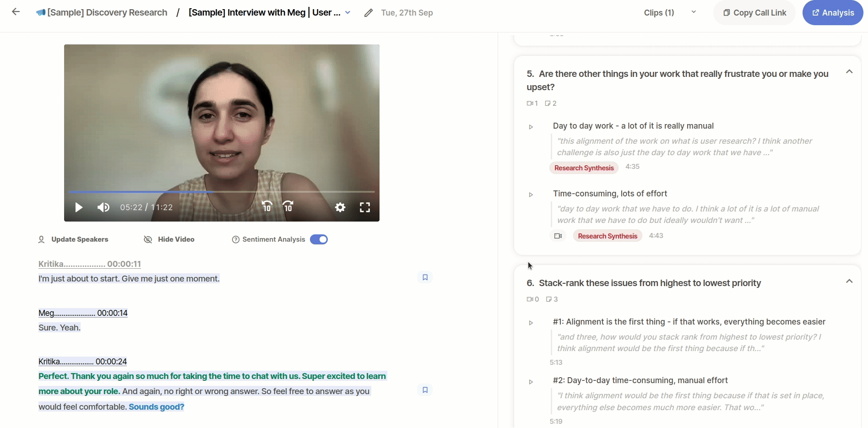Expand '#2: Day-to-day time-consuming' note

pos(531,382)
